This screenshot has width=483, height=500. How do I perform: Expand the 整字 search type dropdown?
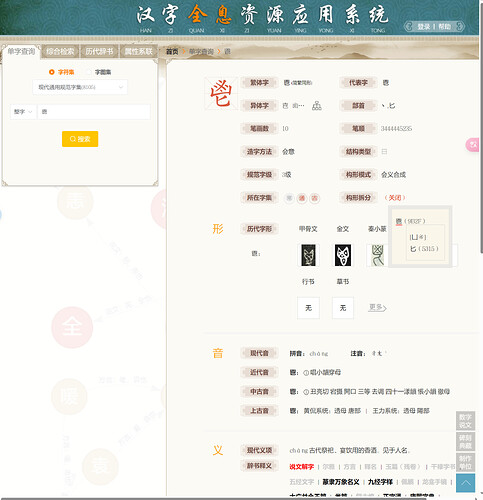(x=23, y=112)
